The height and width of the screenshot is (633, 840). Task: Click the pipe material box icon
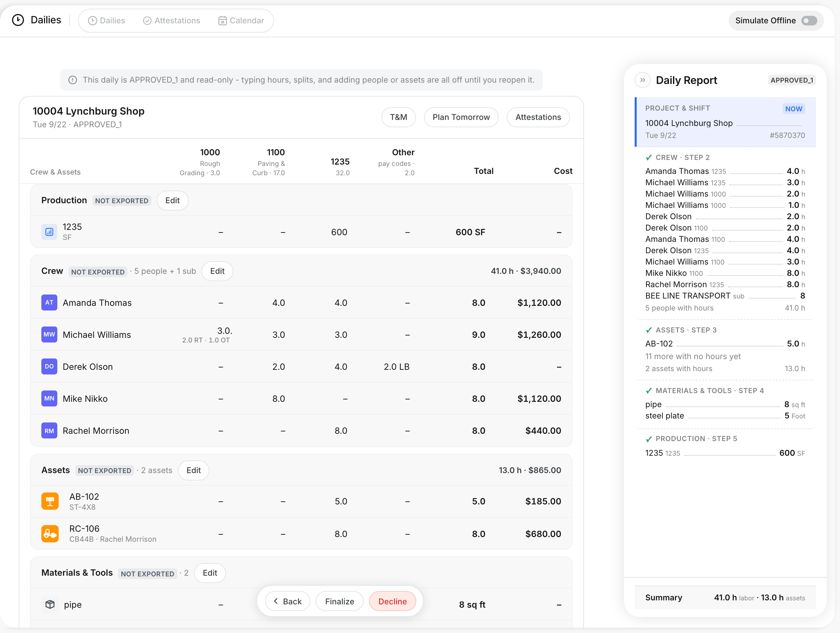coord(50,604)
